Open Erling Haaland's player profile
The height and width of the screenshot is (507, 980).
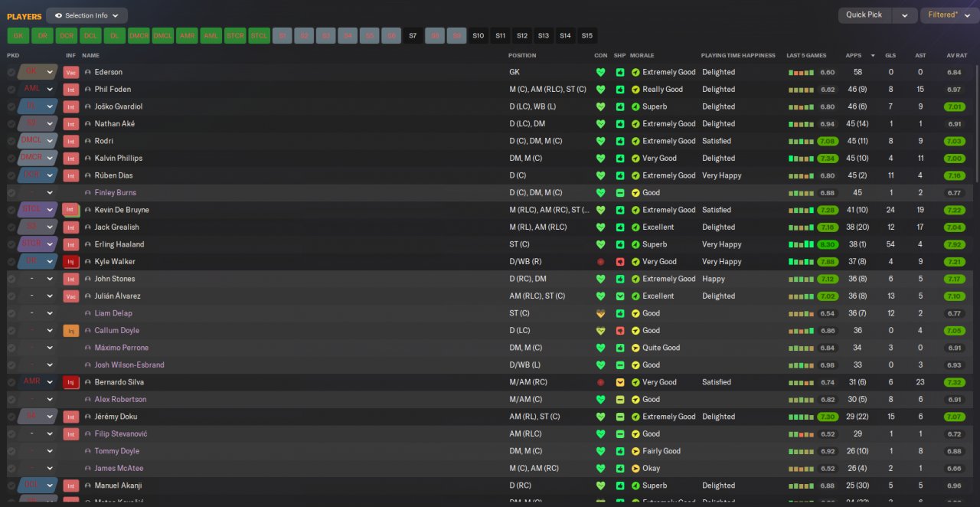[119, 244]
